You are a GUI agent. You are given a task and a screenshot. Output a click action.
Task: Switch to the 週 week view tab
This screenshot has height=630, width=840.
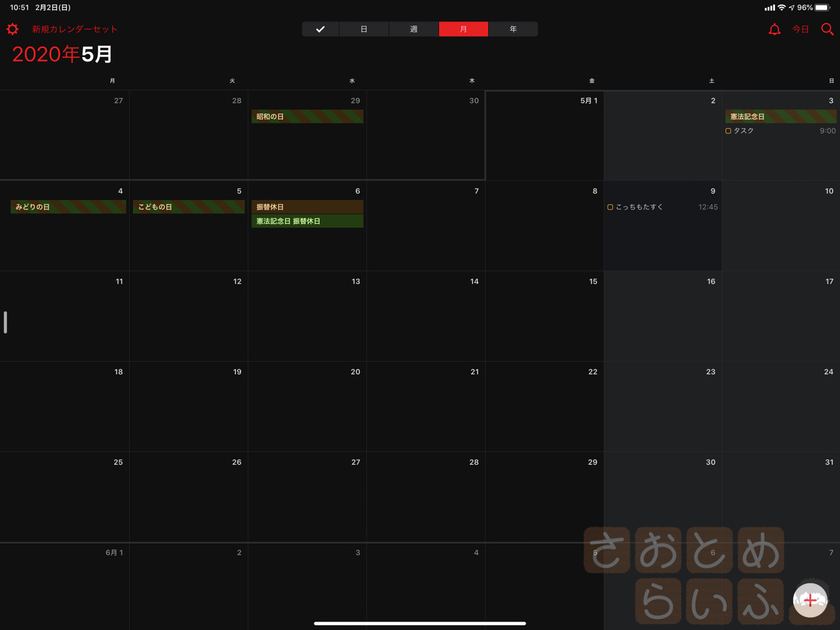pyautogui.click(x=413, y=29)
